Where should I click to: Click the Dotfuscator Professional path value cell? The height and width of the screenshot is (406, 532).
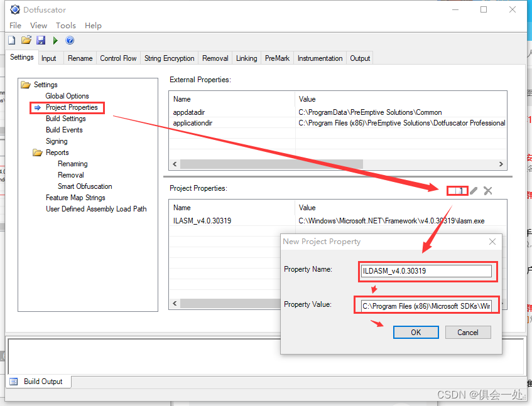click(402, 123)
